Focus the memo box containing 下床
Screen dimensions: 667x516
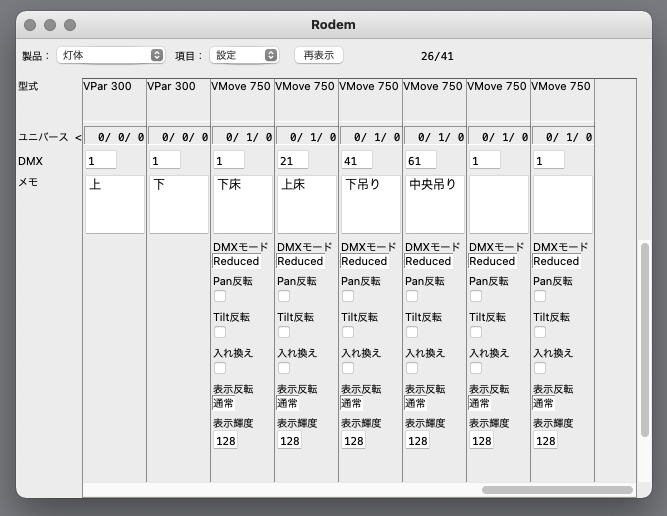tap(243, 205)
